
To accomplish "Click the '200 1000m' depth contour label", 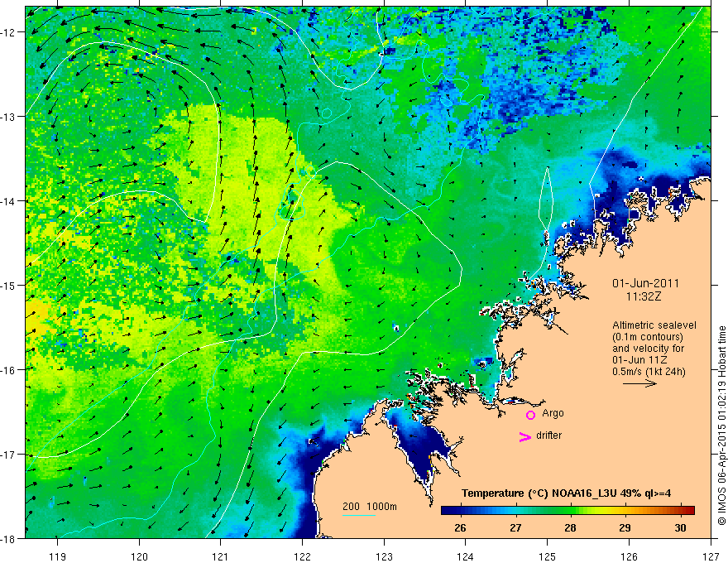I will tap(370, 507).
